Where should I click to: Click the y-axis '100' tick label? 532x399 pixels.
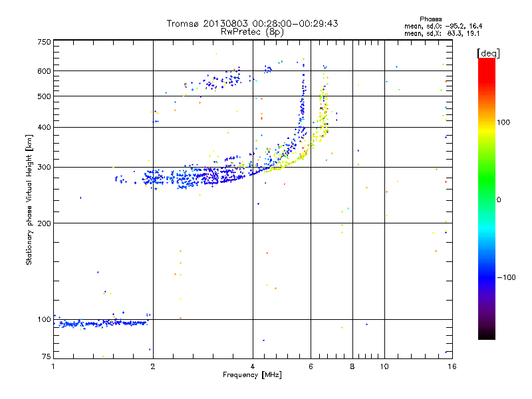tap(44, 320)
